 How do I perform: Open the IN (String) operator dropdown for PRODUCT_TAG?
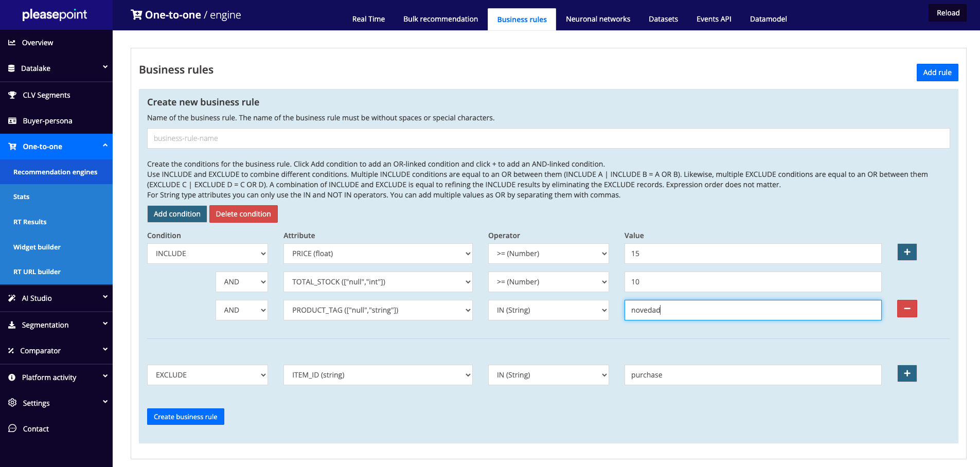pyautogui.click(x=548, y=310)
